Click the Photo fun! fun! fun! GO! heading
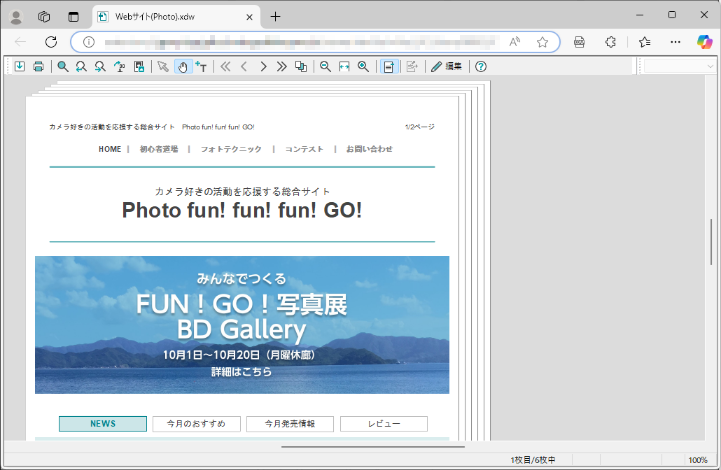The width and height of the screenshot is (721, 470). tap(242, 210)
